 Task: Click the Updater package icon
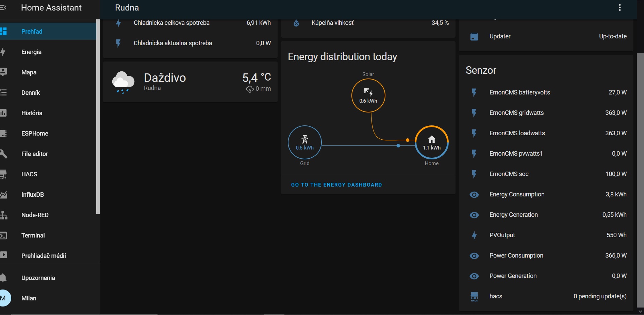click(x=474, y=37)
